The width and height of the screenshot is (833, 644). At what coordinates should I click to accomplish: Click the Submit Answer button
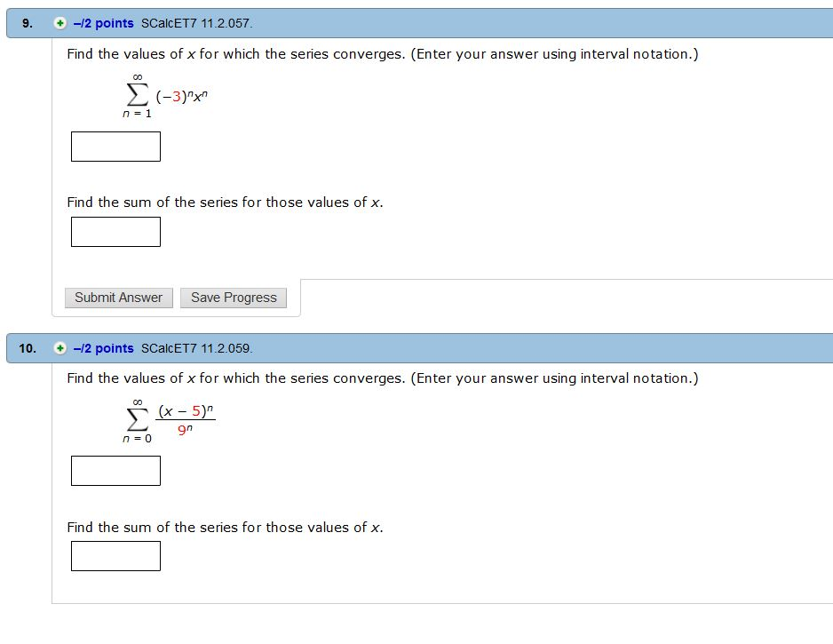pos(118,297)
